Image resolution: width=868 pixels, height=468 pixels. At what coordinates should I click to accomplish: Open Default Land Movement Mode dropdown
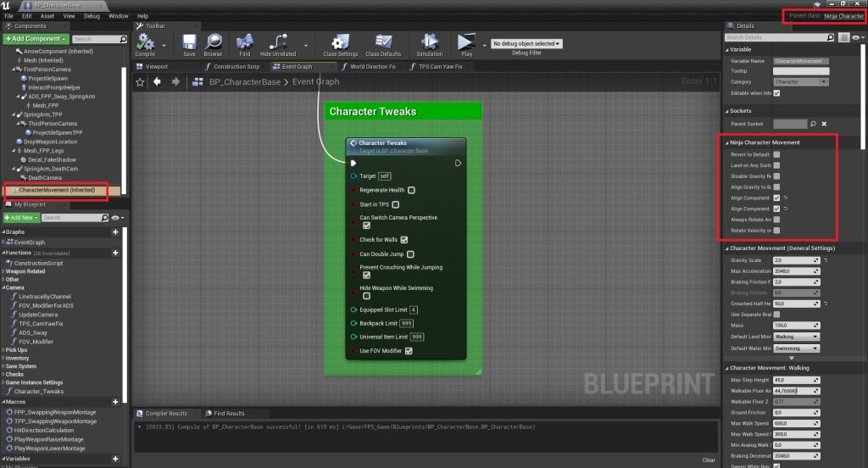797,336
